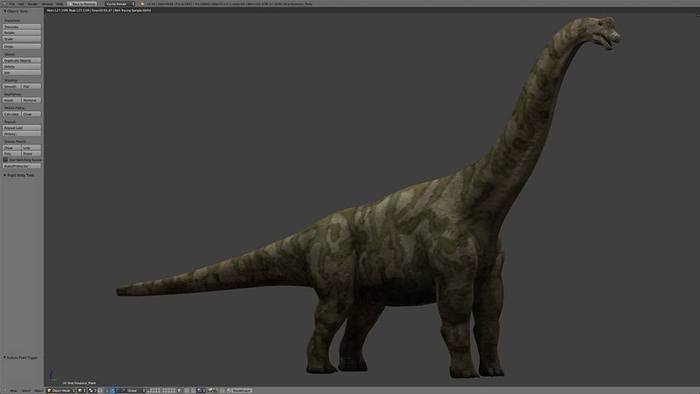Screen dimensions: 700x394
Task: Open the Render menu in top bar
Action: (x=33, y=4)
